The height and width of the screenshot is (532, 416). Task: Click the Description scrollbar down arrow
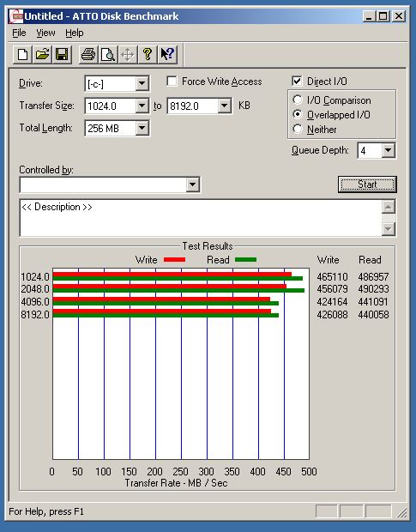[389, 229]
